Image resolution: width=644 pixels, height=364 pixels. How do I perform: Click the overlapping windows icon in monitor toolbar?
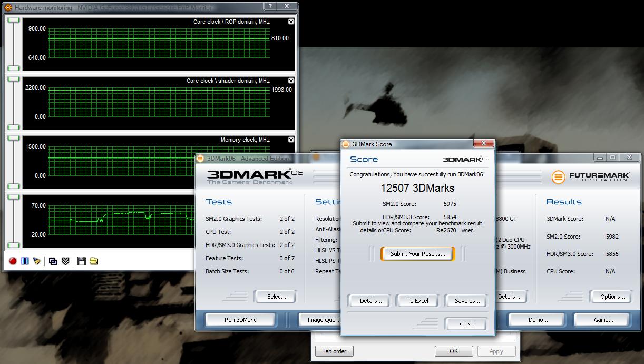click(x=53, y=261)
